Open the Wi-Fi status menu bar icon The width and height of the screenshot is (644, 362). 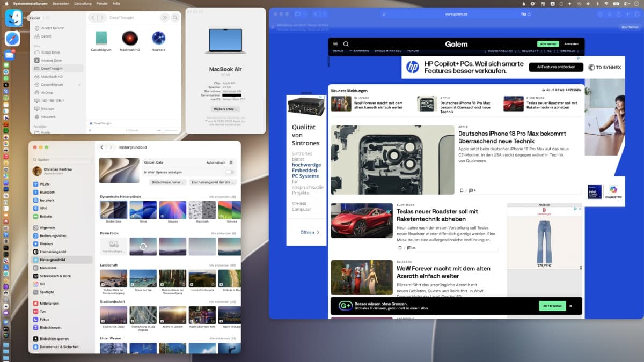point(606,3)
